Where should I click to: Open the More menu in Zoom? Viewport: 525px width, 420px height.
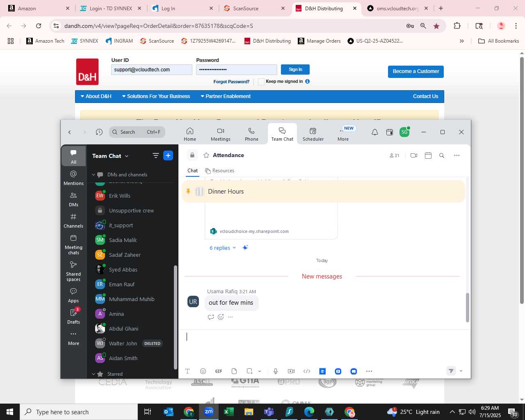point(343,134)
